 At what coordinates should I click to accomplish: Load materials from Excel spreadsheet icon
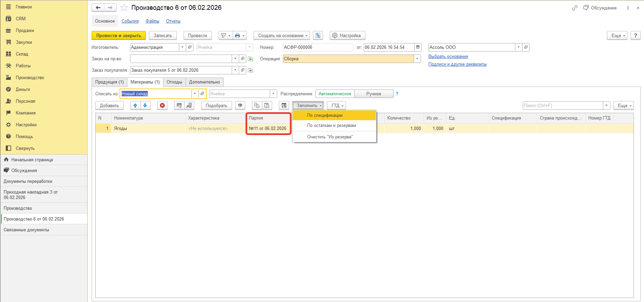(284, 105)
